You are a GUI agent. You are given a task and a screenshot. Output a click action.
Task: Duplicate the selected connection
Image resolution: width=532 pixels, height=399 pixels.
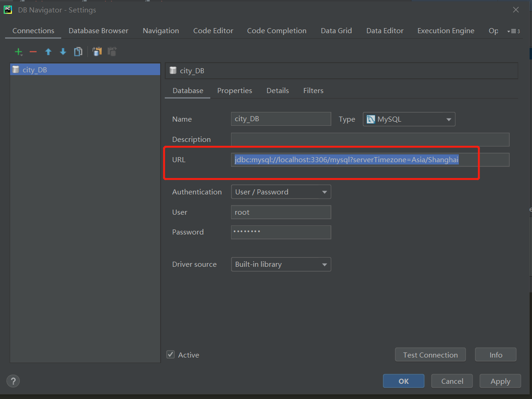78,52
